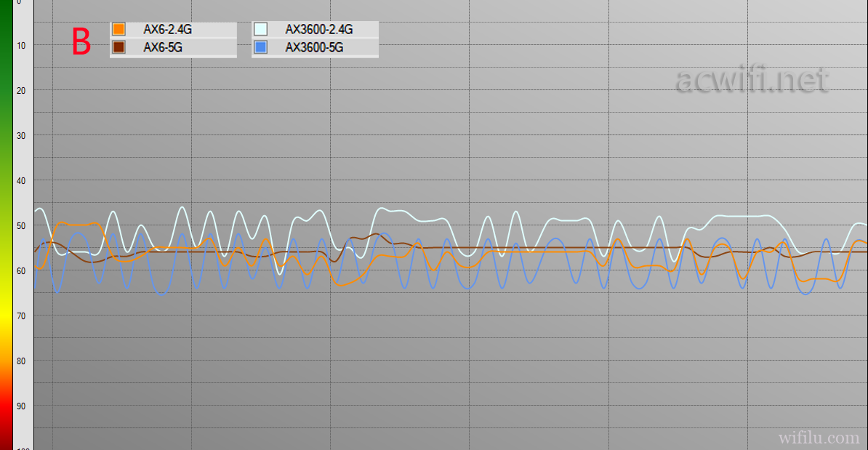Click the pale cyan AX3600-2.4G legend swatch
868x450 pixels.
tap(260, 29)
